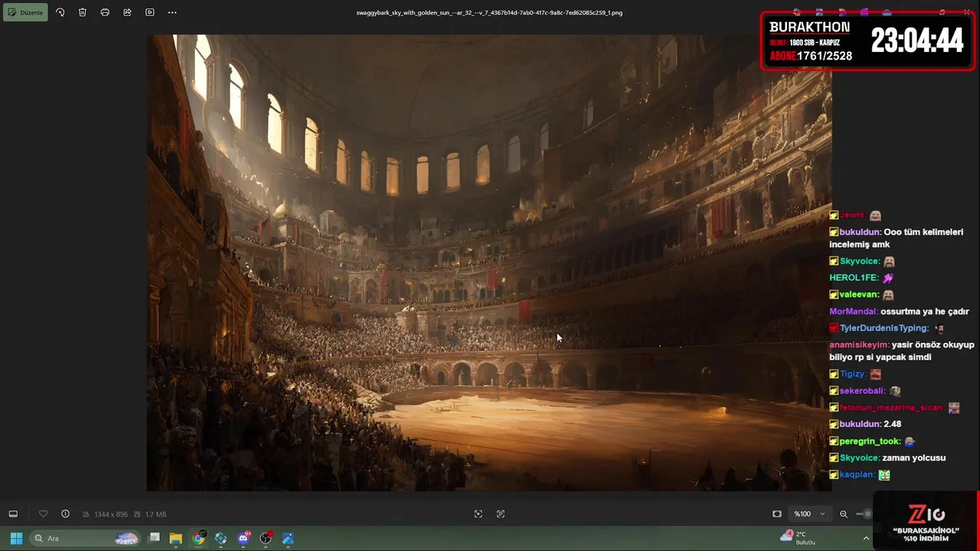
Task: Click the 1.7 MB file size text
Action: pos(155,514)
